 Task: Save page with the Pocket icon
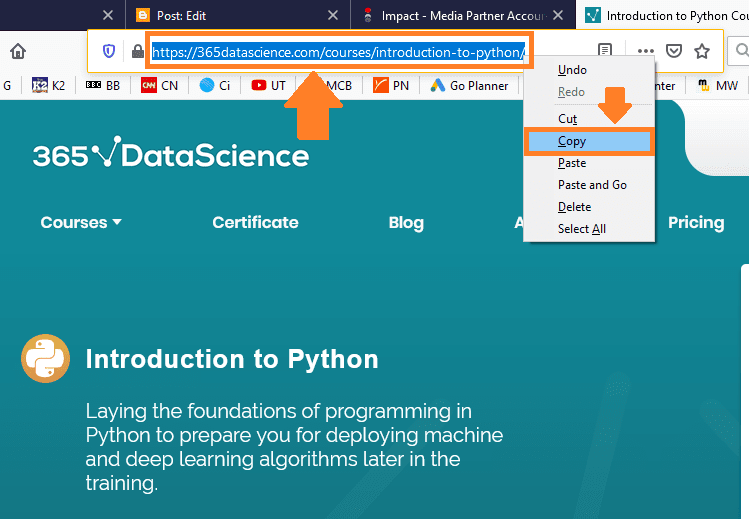click(x=674, y=51)
